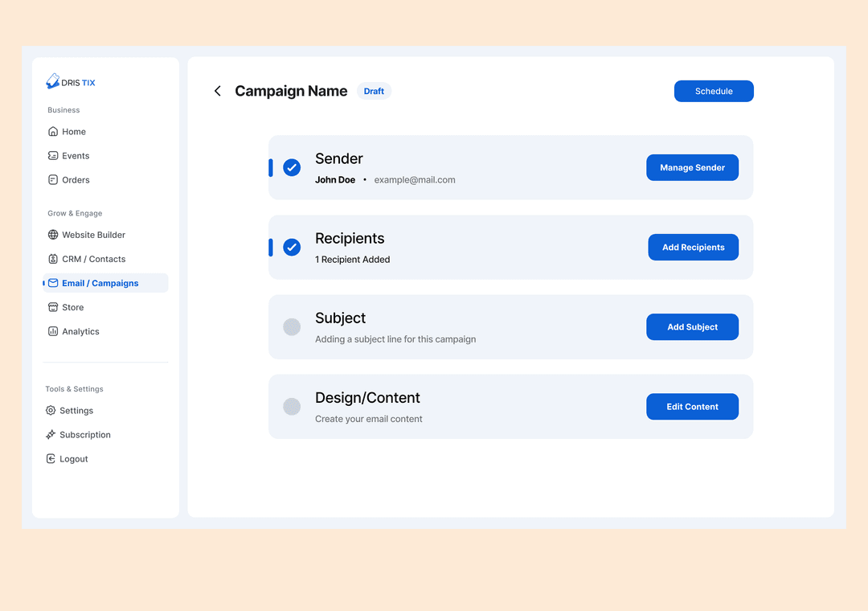
Task: Click the Events ticket icon
Action: click(x=53, y=156)
